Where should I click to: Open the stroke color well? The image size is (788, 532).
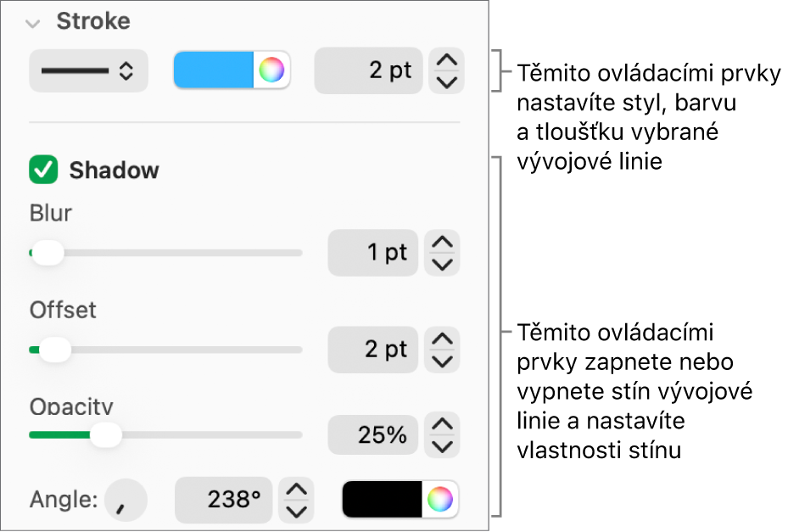[x=214, y=70]
